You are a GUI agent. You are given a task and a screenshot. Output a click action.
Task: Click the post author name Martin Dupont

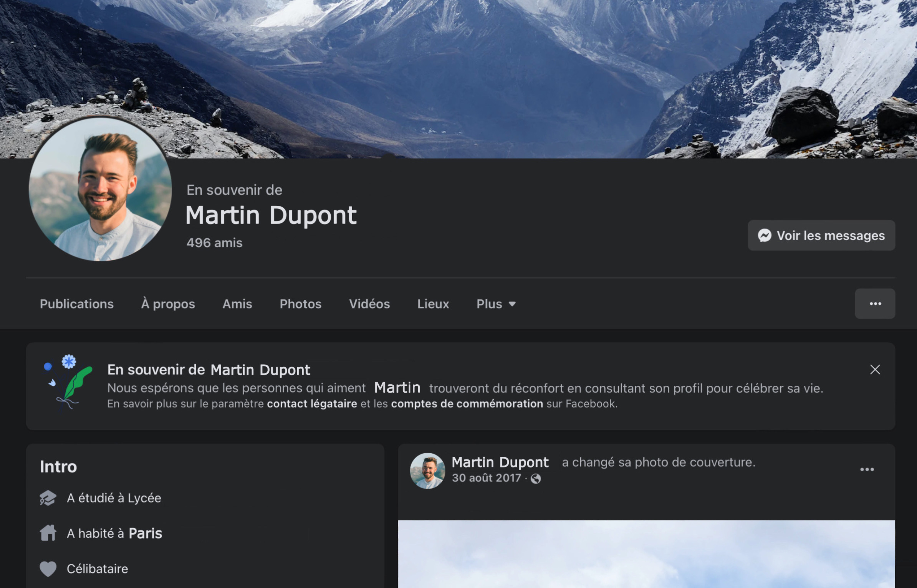pyautogui.click(x=500, y=462)
